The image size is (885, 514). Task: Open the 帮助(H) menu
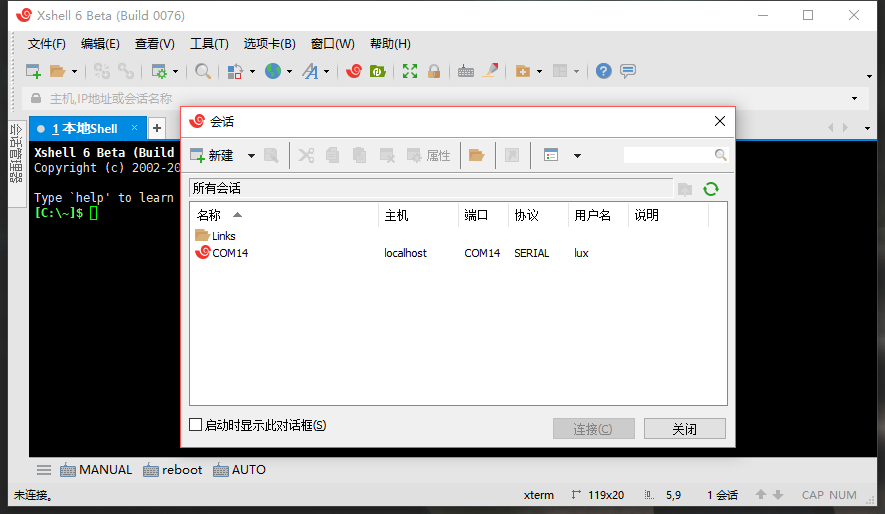pyautogui.click(x=390, y=44)
